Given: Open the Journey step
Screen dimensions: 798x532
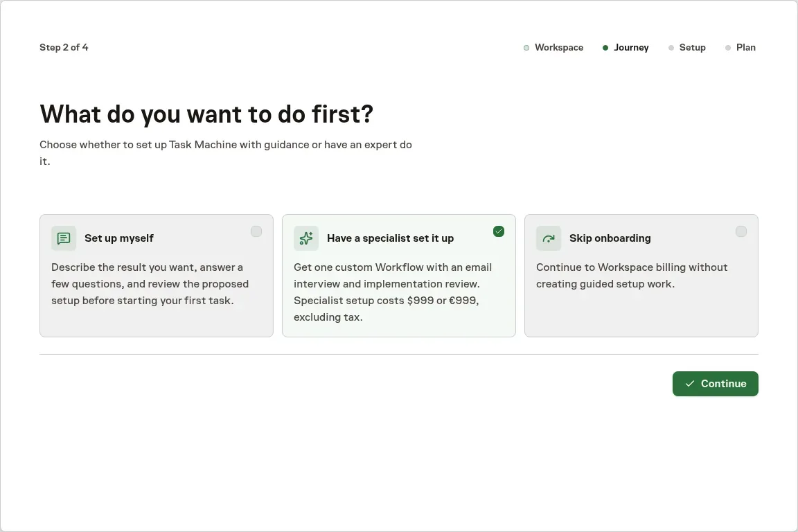Looking at the screenshot, I should click(626, 47).
